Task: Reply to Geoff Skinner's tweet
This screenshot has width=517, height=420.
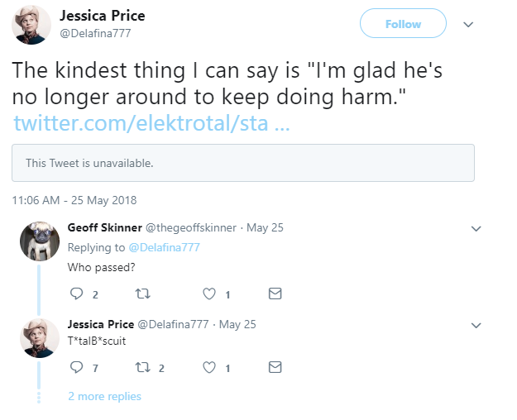Action: tap(78, 294)
